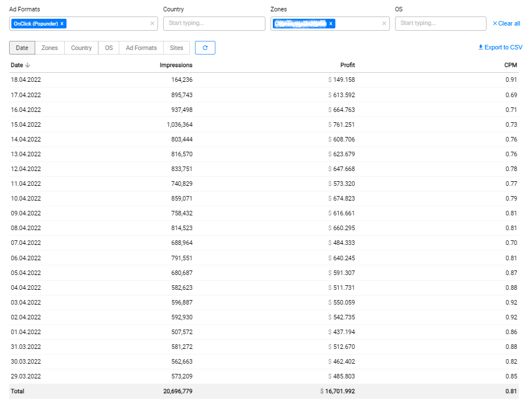Group by the Ad Formats tab

(141, 48)
